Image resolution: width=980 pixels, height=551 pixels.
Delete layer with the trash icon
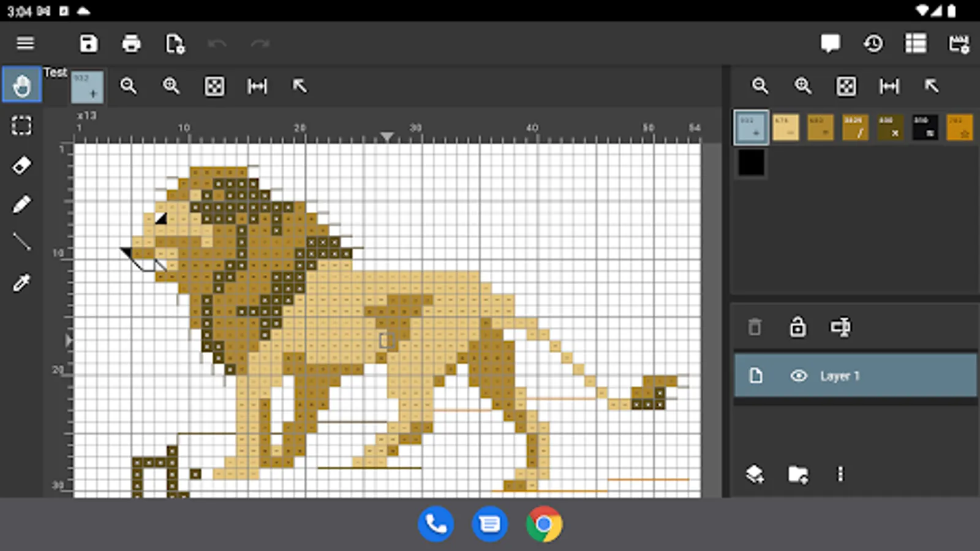tap(755, 327)
